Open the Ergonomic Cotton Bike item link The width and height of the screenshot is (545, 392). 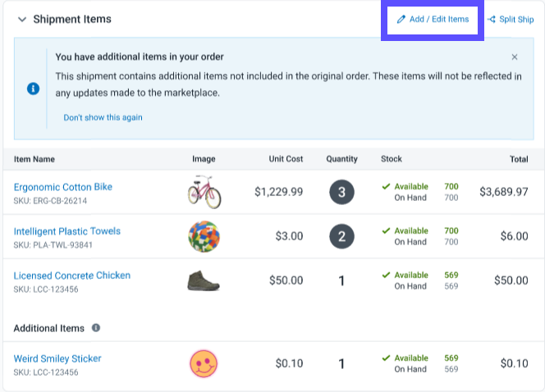tap(63, 187)
